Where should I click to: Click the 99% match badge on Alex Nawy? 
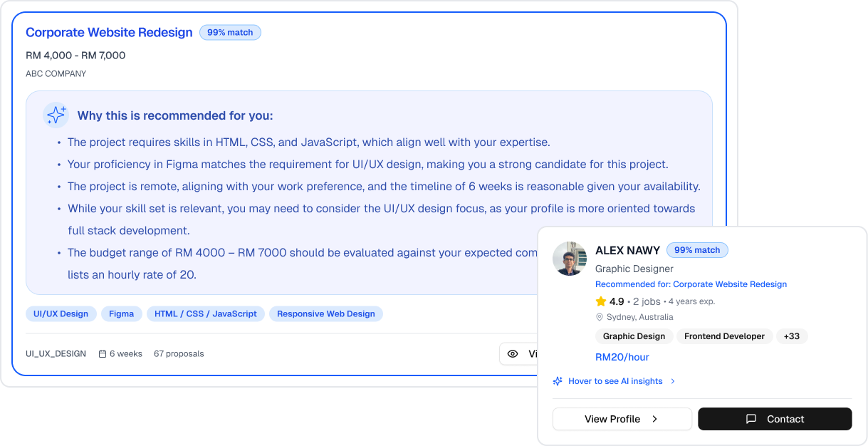pos(697,250)
